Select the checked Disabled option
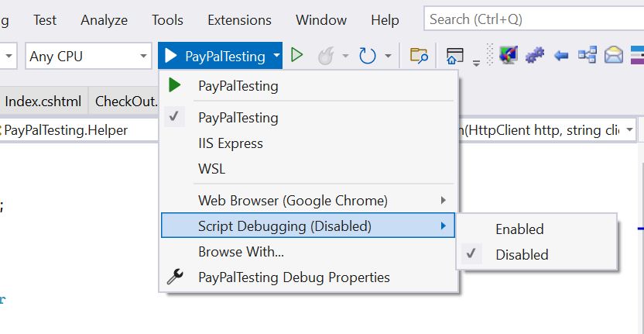The height and width of the screenshot is (334, 644). click(536, 255)
